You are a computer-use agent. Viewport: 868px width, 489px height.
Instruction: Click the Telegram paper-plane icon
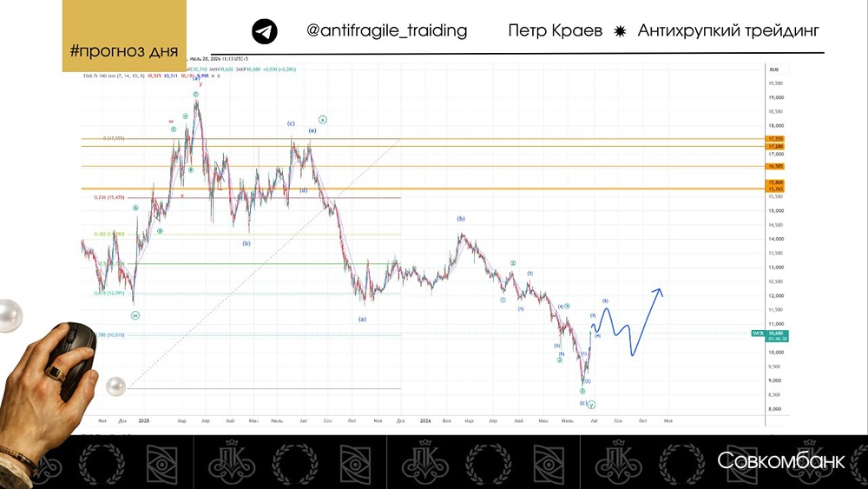[x=265, y=31]
